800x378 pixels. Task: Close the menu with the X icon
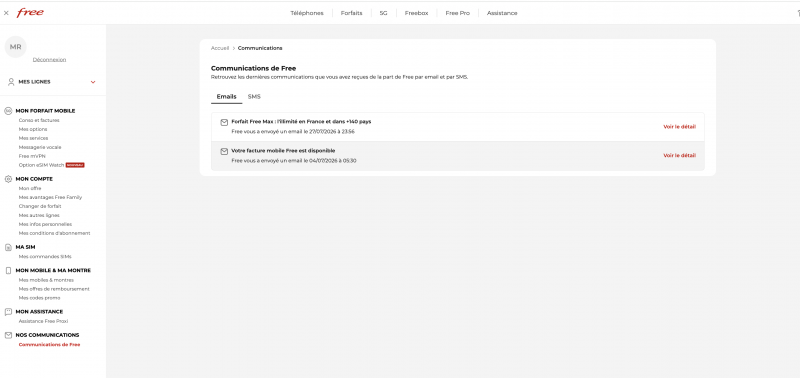coord(6,13)
